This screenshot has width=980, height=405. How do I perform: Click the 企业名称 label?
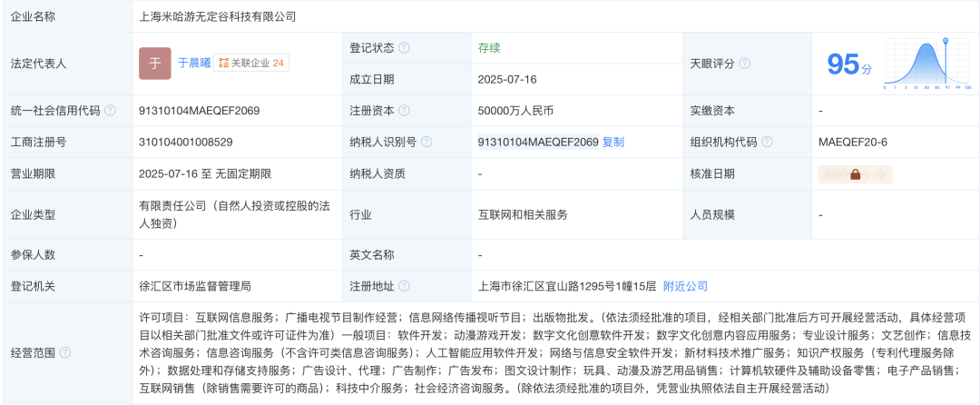(x=34, y=17)
